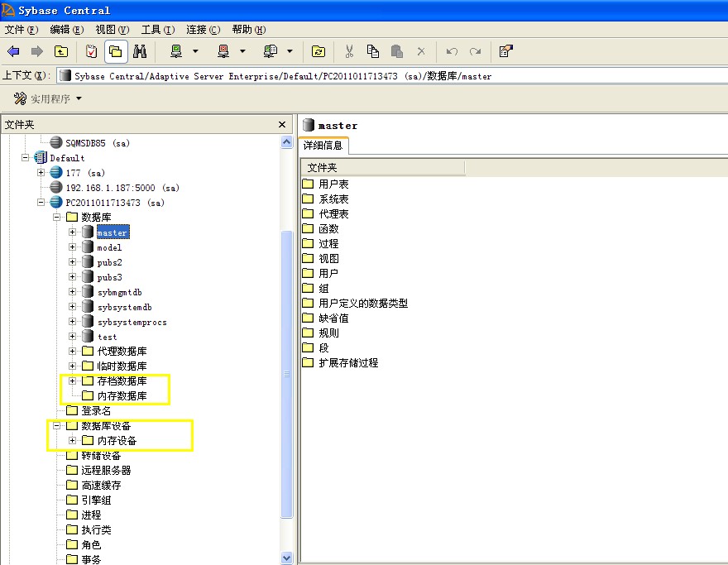Click the context path input field
728x565 pixels.
392,75
